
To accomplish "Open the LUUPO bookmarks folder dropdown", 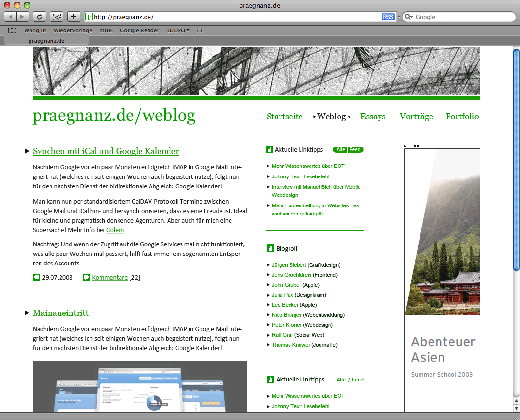I will tap(178, 30).
